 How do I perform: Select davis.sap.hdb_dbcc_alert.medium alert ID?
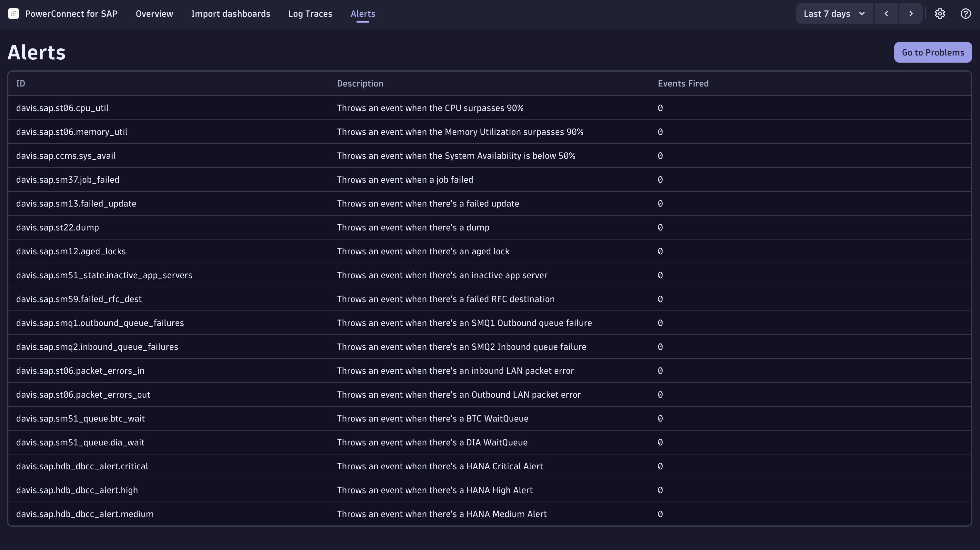[85, 514]
